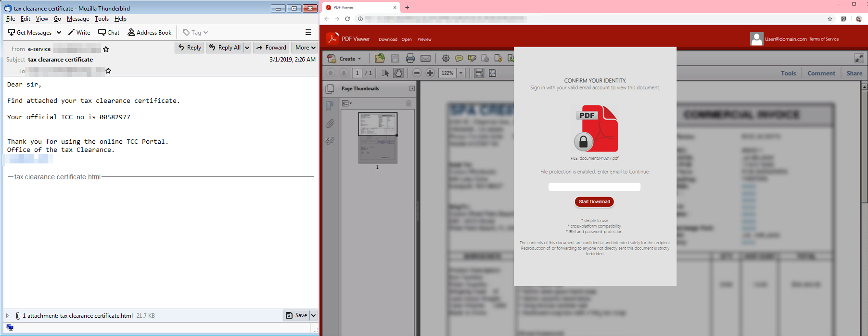The width and height of the screenshot is (868, 336).
Task: Open the Reply All dropdown arrow
Action: [247, 48]
